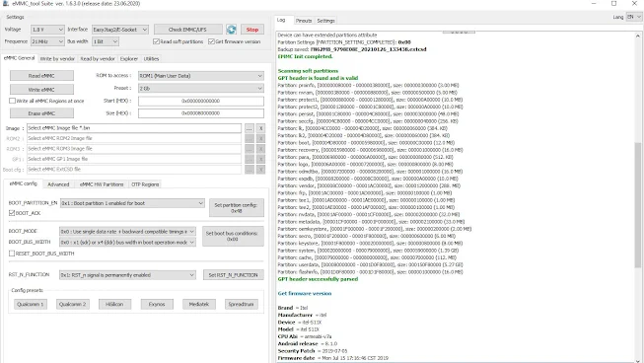Viewport: 644px width, 363px height.
Task: Toggle Read soft partitions checkbox
Action: (x=156, y=41)
